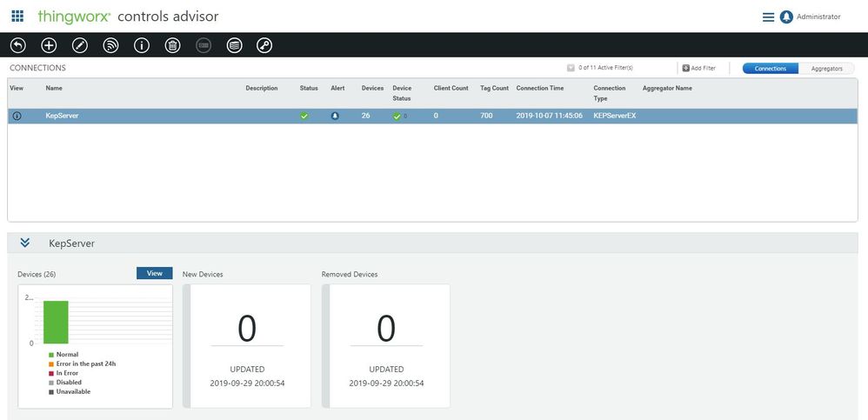Click the Unavailable legend entry
This screenshot has width=868, height=420.
click(70, 392)
